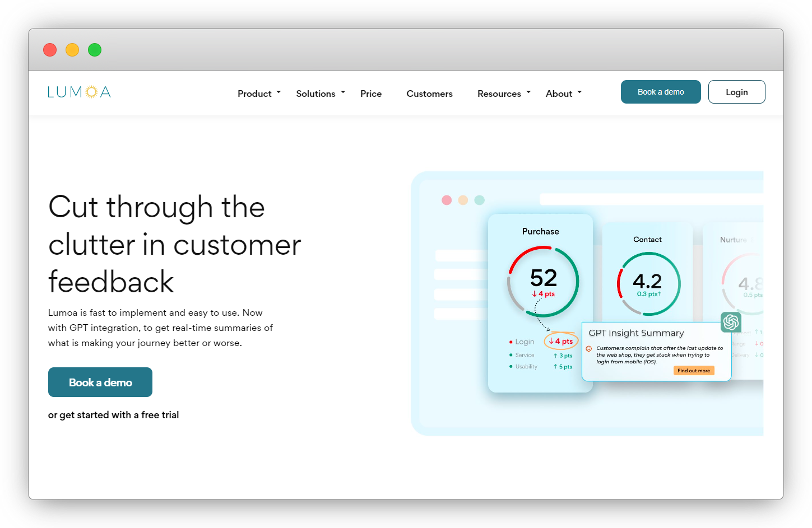The image size is (812, 528).
Task: Open the Customers page
Action: (429, 94)
